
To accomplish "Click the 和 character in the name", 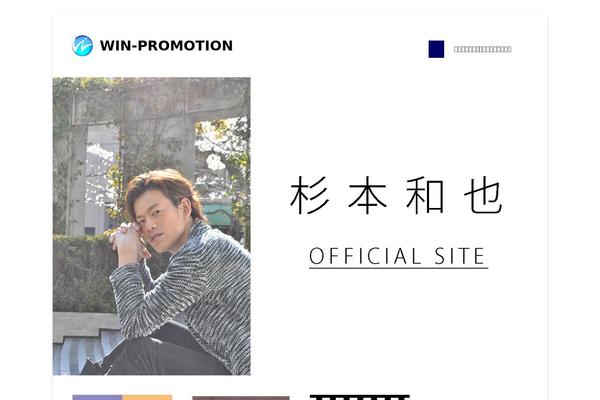I will tap(425, 195).
